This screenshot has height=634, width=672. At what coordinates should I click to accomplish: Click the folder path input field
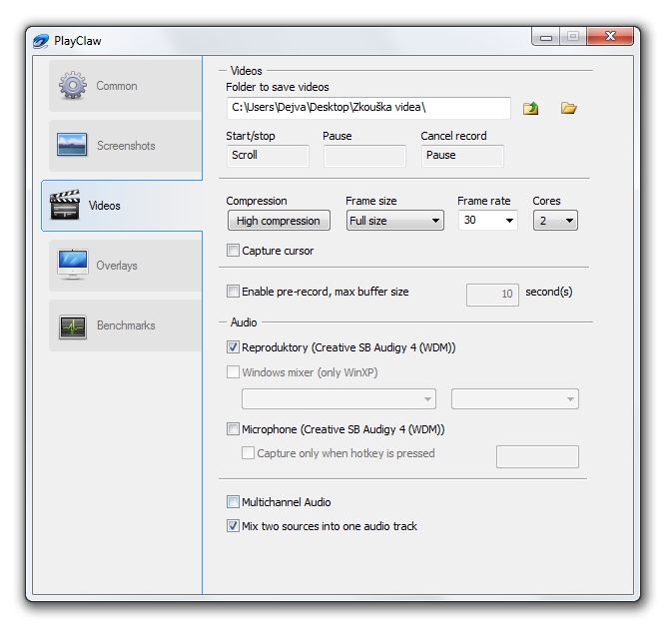(x=368, y=108)
